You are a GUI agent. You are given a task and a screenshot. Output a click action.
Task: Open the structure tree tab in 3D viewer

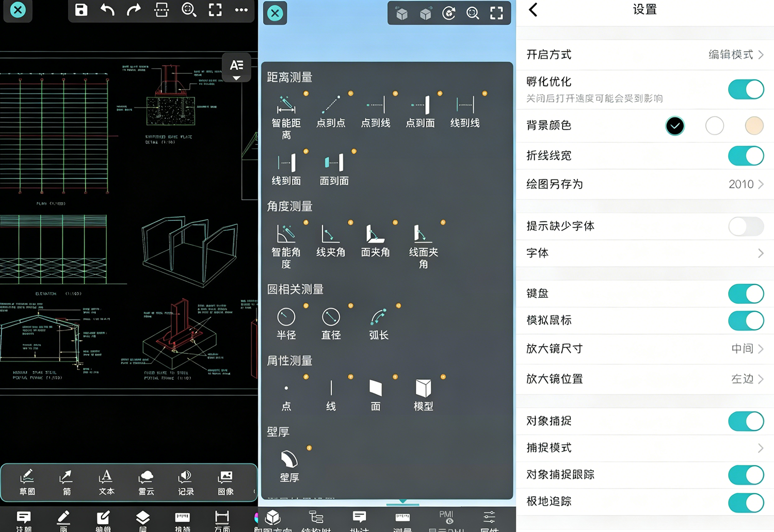[316, 521]
